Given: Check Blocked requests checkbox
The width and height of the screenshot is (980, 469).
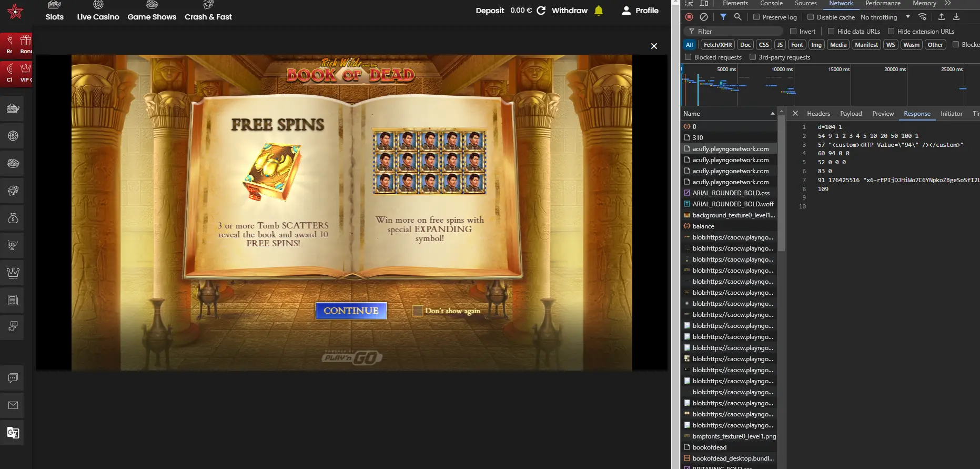Looking at the screenshot, I should (688, 57).
